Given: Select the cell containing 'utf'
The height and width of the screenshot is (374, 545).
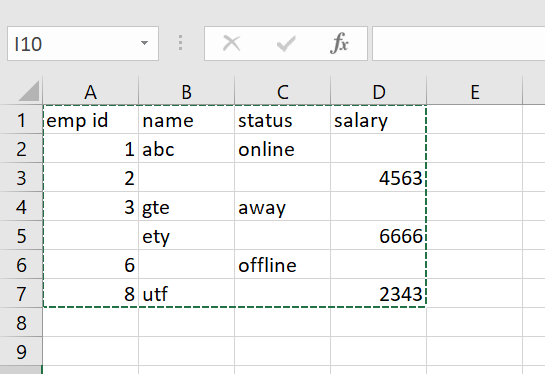Looking at the screenshot, I should (x=187, y=293).
